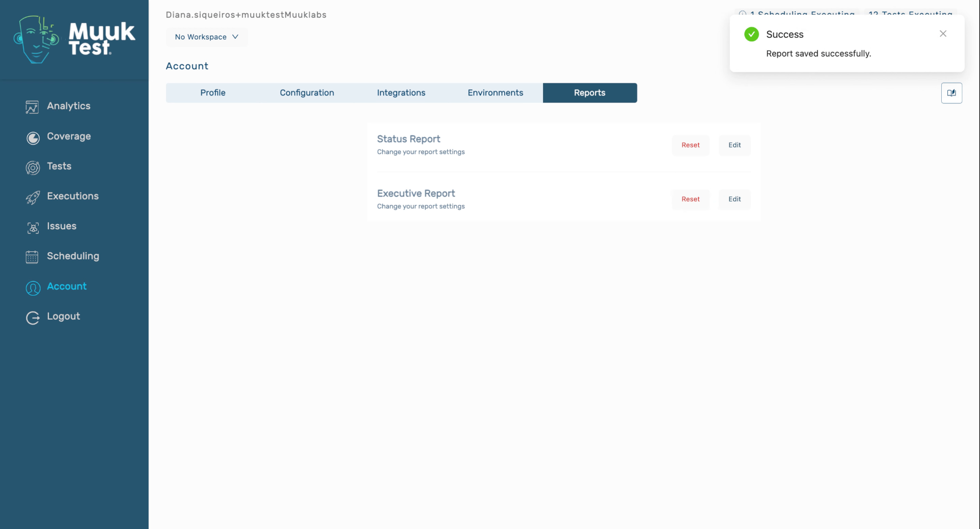Open the No Workspace dropdown
980x529 pixels.
pyautogui.click(x=206, y=36)
